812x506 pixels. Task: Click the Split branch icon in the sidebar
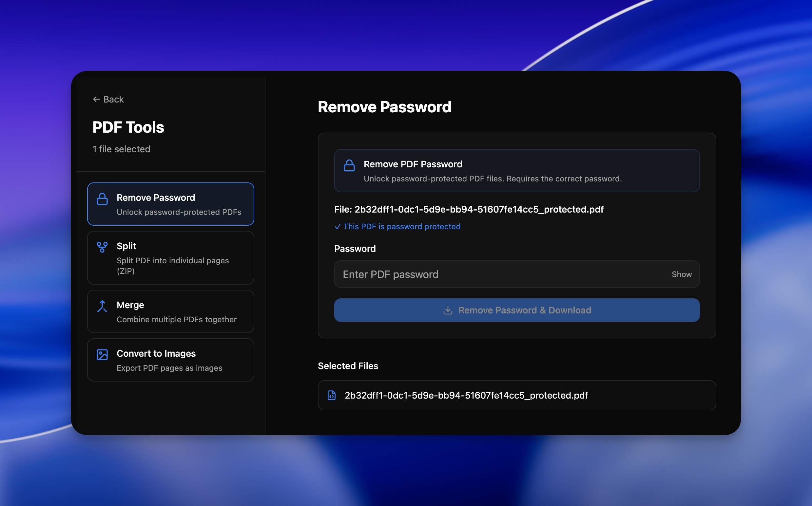coord(102,247)
